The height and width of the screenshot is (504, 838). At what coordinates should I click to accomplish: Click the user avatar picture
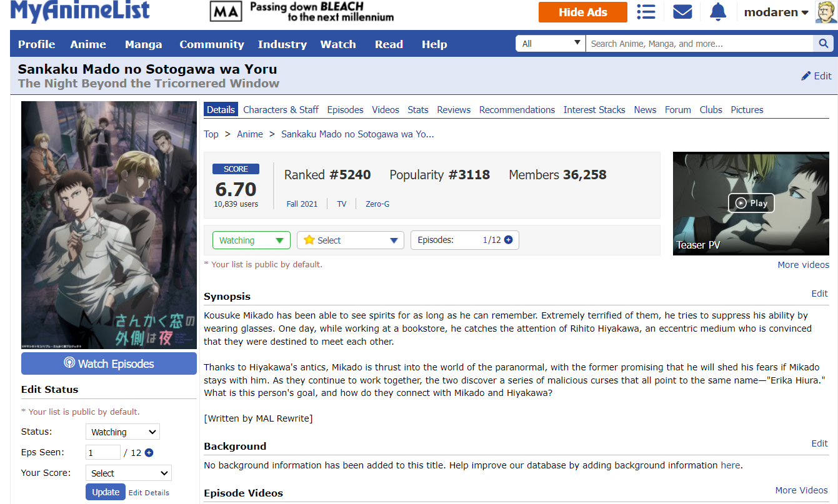coord(826,12)
